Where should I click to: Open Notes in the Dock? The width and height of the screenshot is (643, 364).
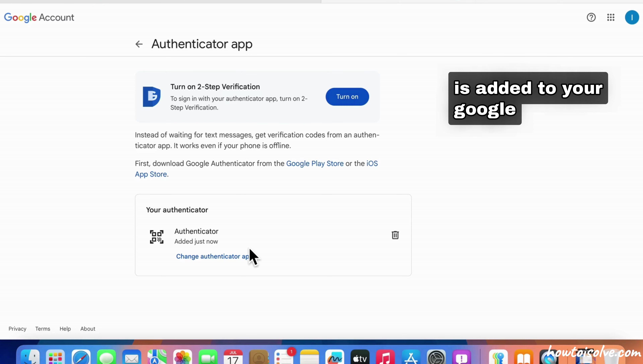coord(309,357)
